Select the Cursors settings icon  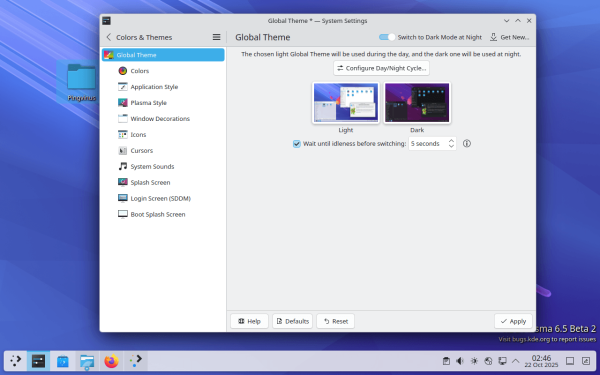pos(122,150)
